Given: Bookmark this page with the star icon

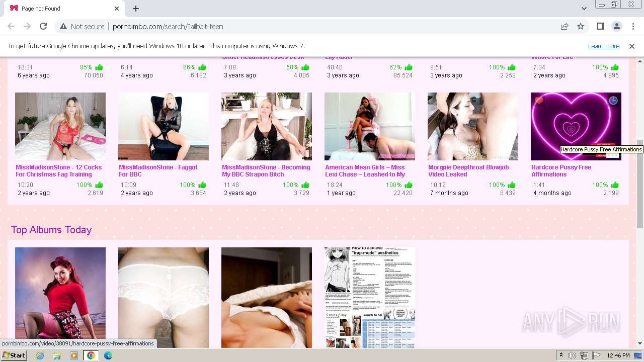Looking at the screenshot, I should [x=581, y=26].
